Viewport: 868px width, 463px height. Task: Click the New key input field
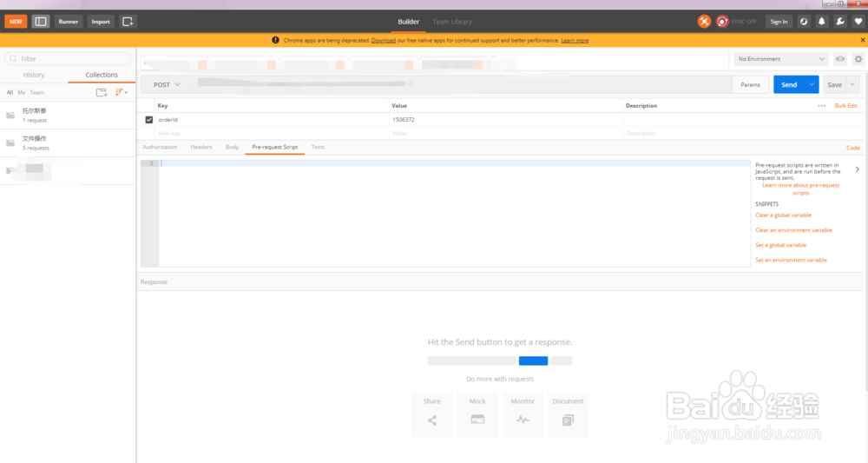click(273, 134)
